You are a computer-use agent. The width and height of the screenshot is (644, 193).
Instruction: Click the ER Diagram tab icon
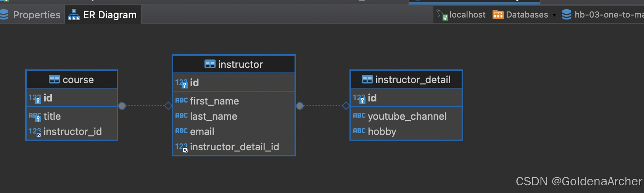click(74, 15)
